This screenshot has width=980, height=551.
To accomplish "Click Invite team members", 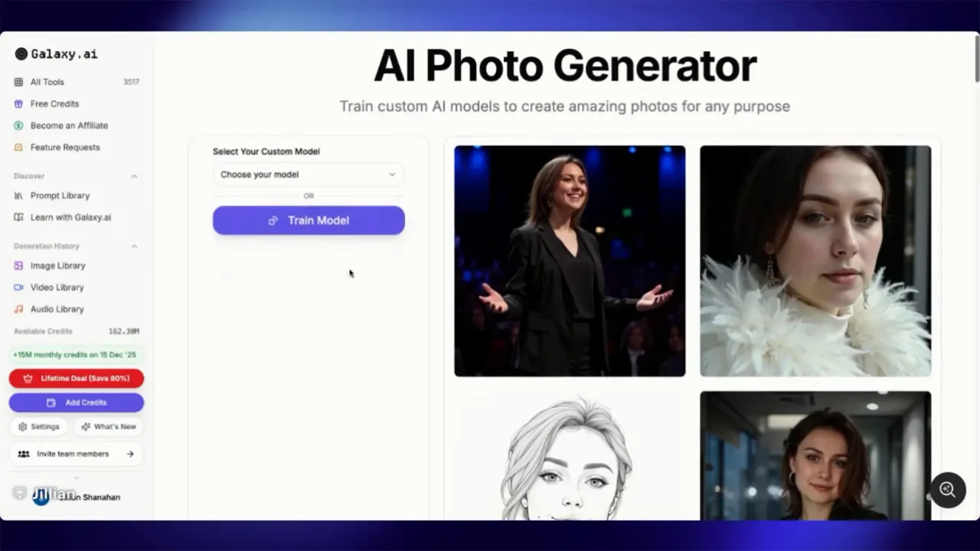I will pyautogui.click(x=76, y=454).
